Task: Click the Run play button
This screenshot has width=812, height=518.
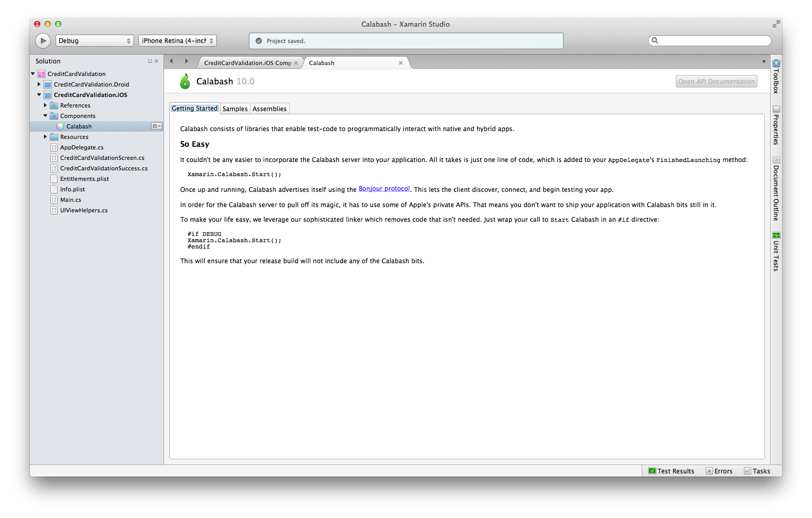Action: (x=43, y=41)
